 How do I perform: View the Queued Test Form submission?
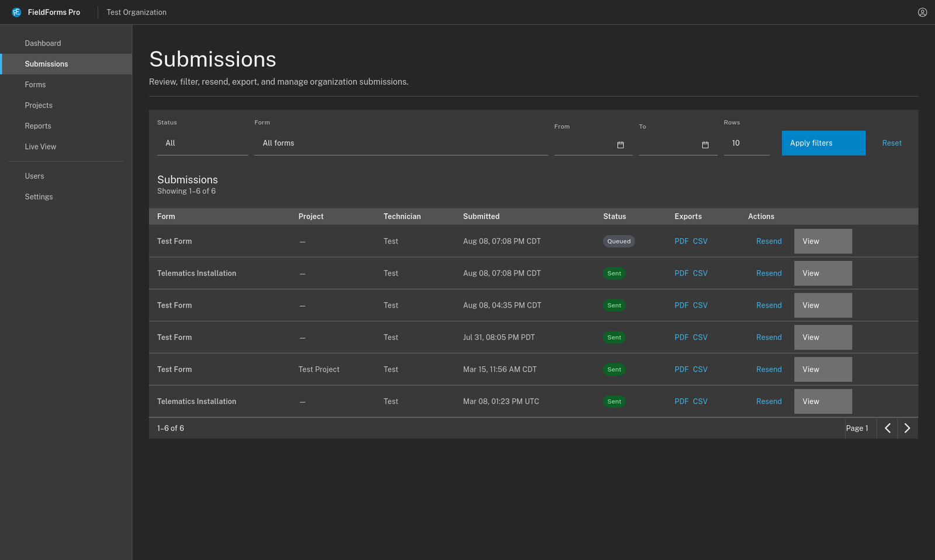(x=823, y=241)
